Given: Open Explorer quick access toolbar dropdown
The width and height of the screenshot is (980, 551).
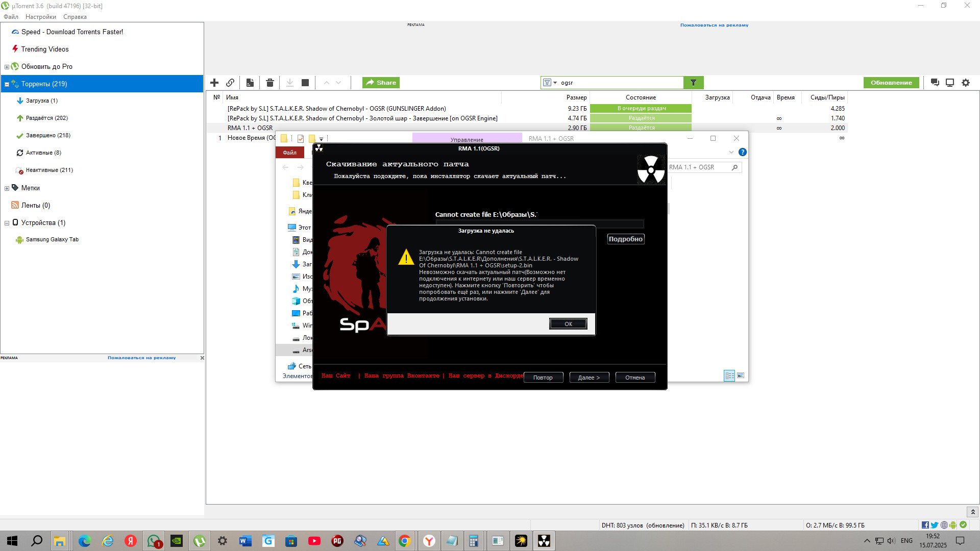Looking at the screenshot, I should tap(322, 139).
